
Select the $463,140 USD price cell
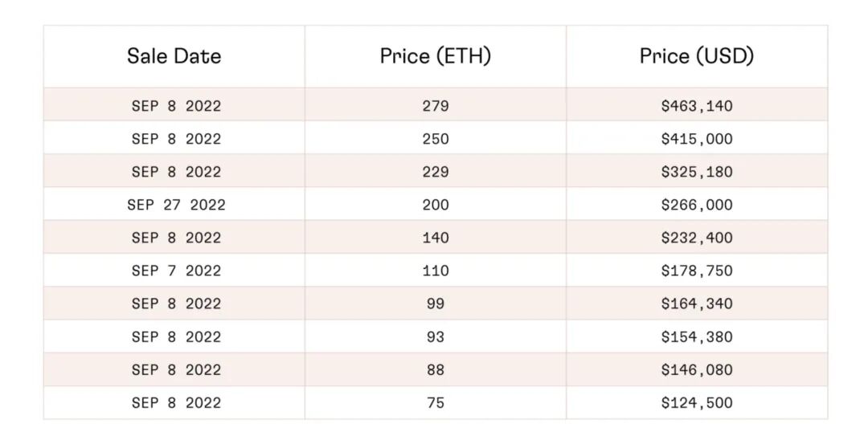(697, 106)
